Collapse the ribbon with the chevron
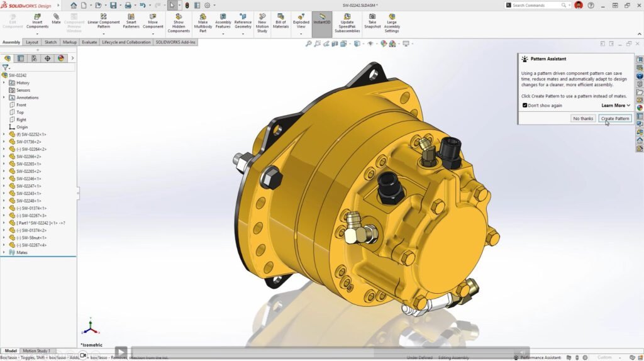This screenshot has height=361, width=644. click(639, 34)
